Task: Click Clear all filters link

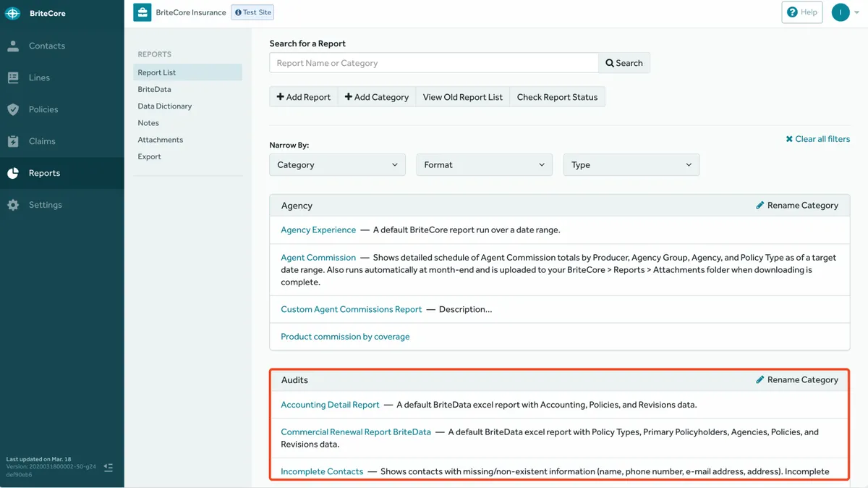Action: coord(818,139)
